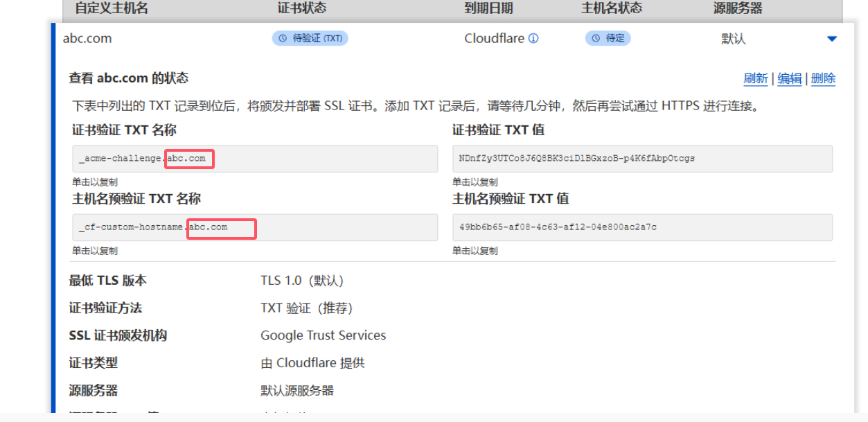Click clock icon in 待验证 (TXT) badge
Viewport: 868px width, 422px height.
pyautogui.click(x=283, y=38)
